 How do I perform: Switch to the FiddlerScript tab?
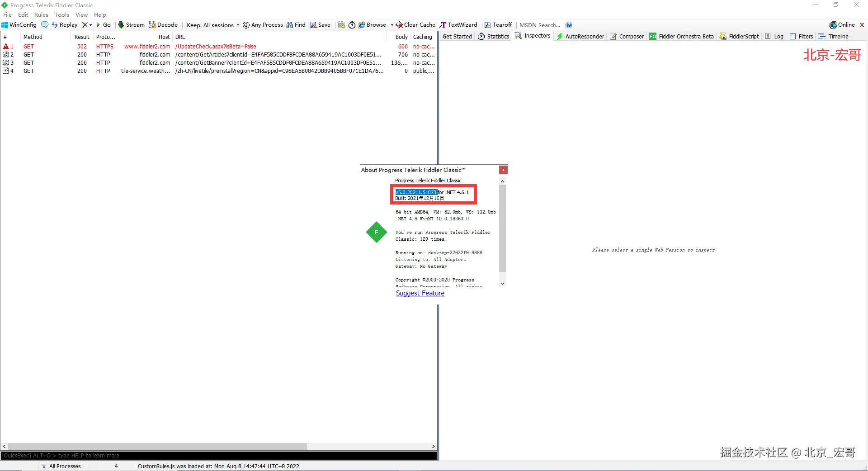coord(739,36)
